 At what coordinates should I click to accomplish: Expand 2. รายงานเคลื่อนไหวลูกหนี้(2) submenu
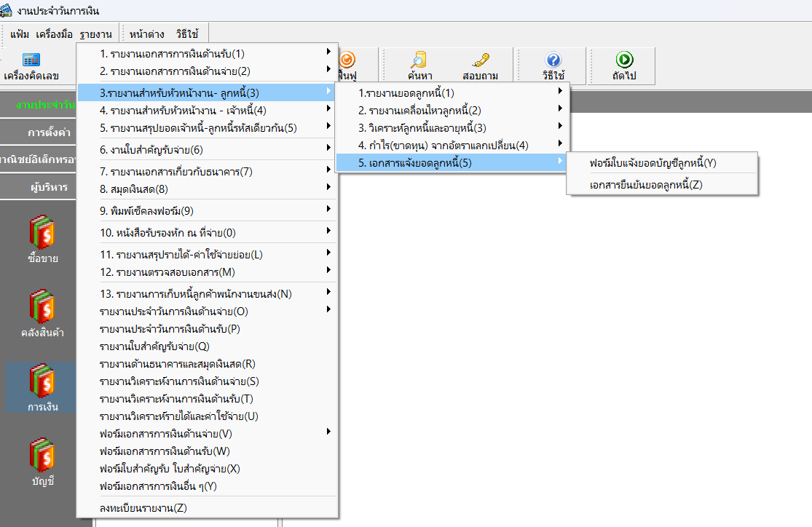[x=419, y=111]
